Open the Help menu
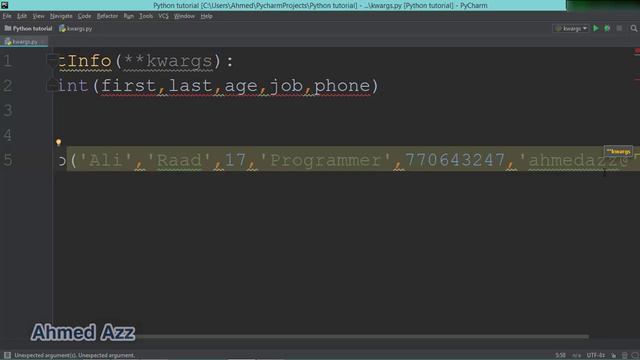Viewport: 640px width, 360px height. pyautogui.click(x=206, y=16)
